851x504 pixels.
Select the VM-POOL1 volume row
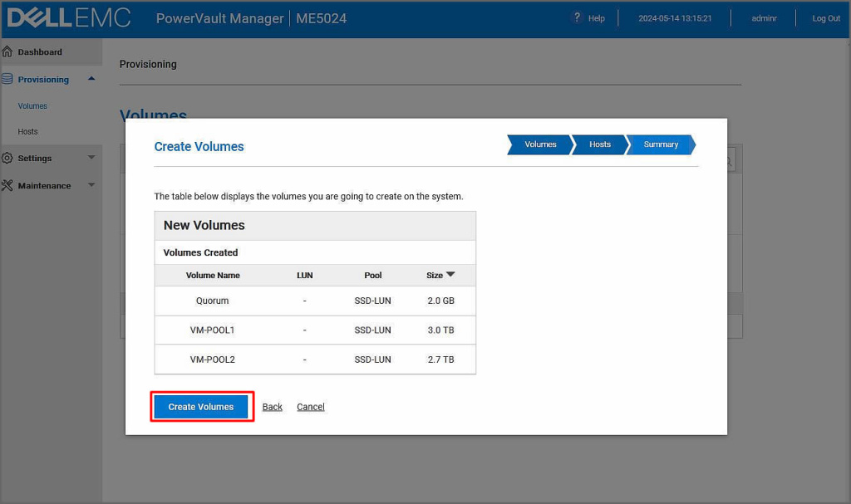click(315, 330)
